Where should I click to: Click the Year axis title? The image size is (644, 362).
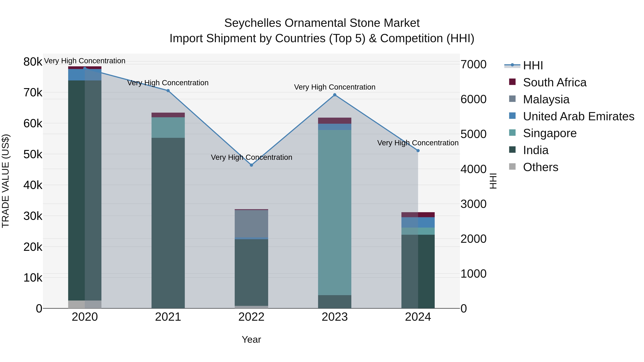[251, 339]
